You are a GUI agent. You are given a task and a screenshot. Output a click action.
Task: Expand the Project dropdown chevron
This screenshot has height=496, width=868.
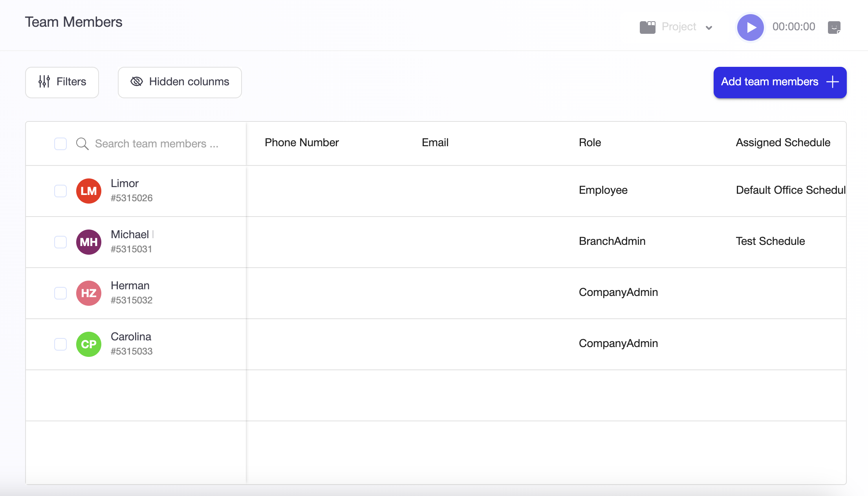point(709,28)
